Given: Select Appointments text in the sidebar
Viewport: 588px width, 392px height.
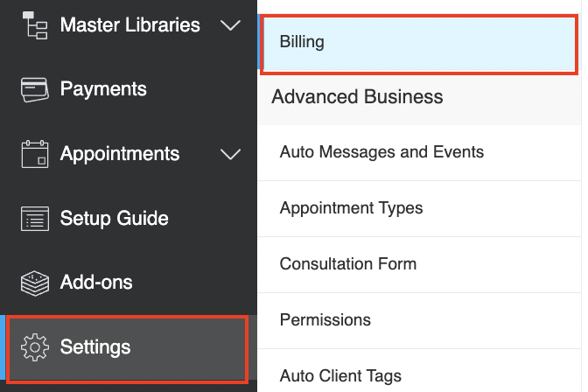Looking at the screenshot, I should click(x=120, y=154).
